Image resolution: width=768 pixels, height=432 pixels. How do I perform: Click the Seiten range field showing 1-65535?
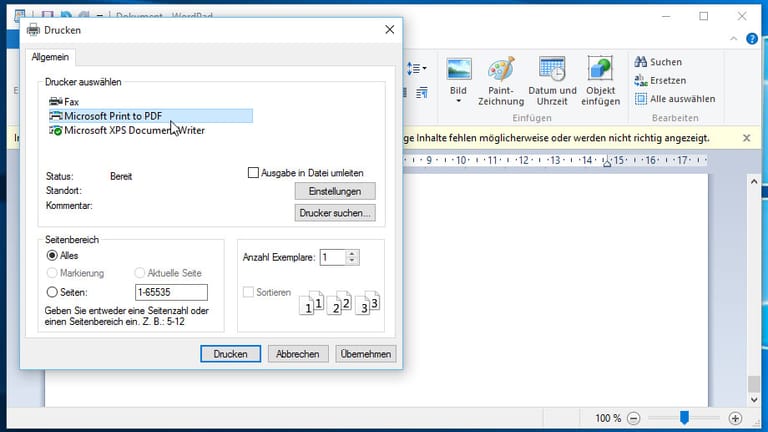click(171, 292)
